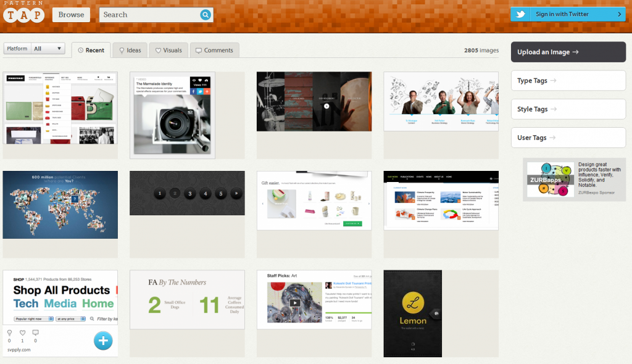
Task: Sign in with Twitter
Action: point(568,14)
